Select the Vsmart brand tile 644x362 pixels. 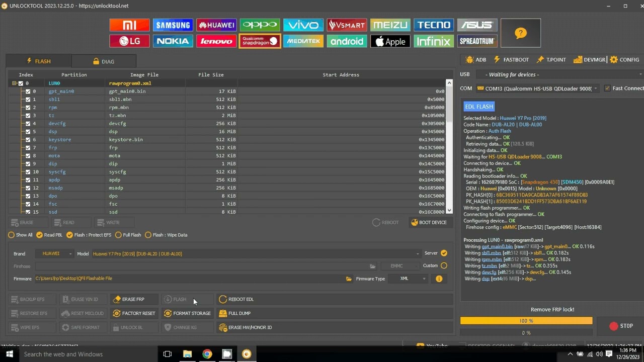(347, 25)
